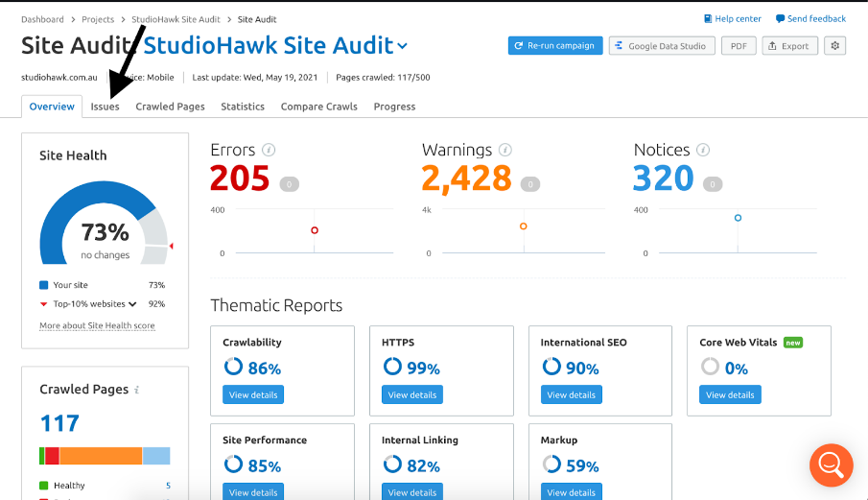
Task: Expand the StudioHawk Site Audit project dropdown
Action: pos(402,46)
